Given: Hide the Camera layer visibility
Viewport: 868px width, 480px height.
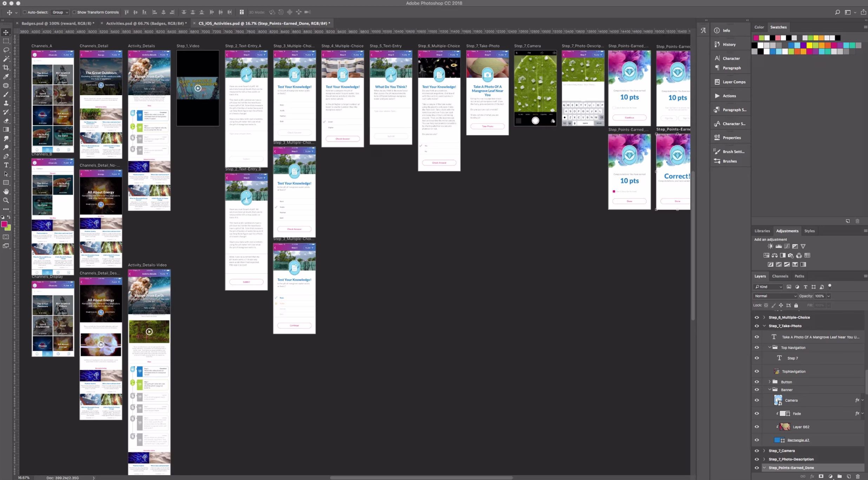Looking at the screenshot, I should (757, 400).
